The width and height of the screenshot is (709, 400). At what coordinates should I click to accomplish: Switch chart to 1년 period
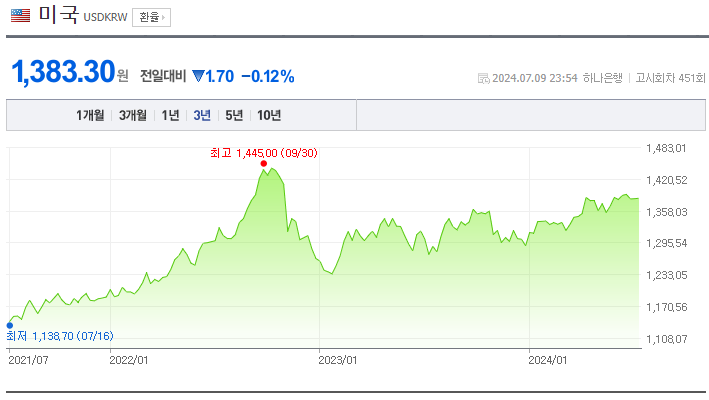tap(170, 115)
